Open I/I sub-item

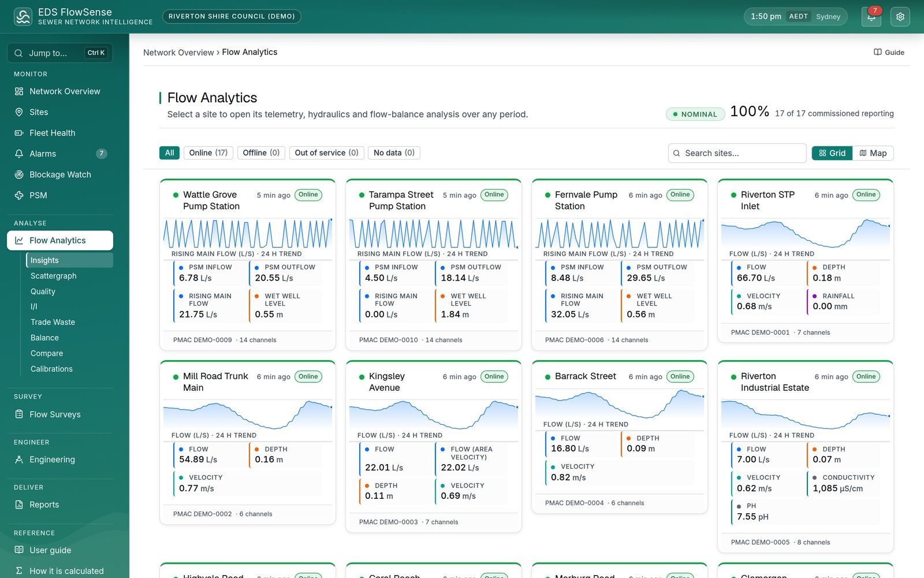[70, 306]
